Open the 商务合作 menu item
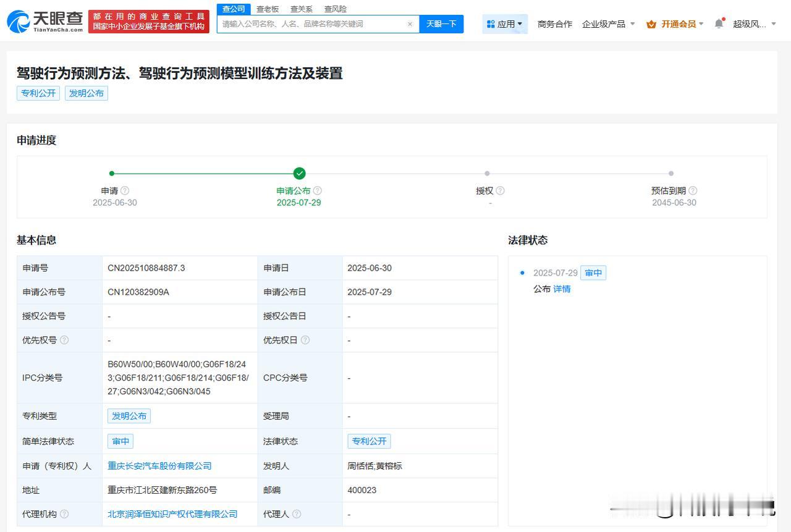The image size is (791, 532). coord(555,24)
